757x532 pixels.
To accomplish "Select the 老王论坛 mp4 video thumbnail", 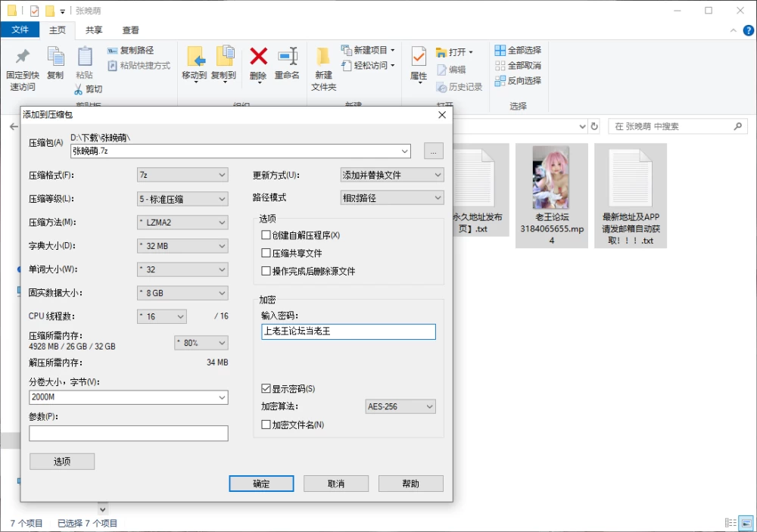I will point(551,177).
